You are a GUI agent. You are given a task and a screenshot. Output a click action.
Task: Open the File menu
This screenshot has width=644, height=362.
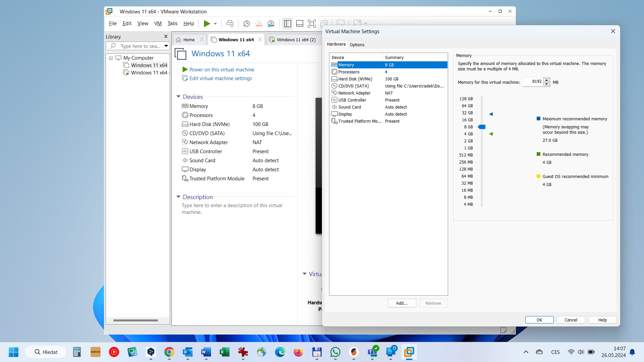[x=113, y=23]
